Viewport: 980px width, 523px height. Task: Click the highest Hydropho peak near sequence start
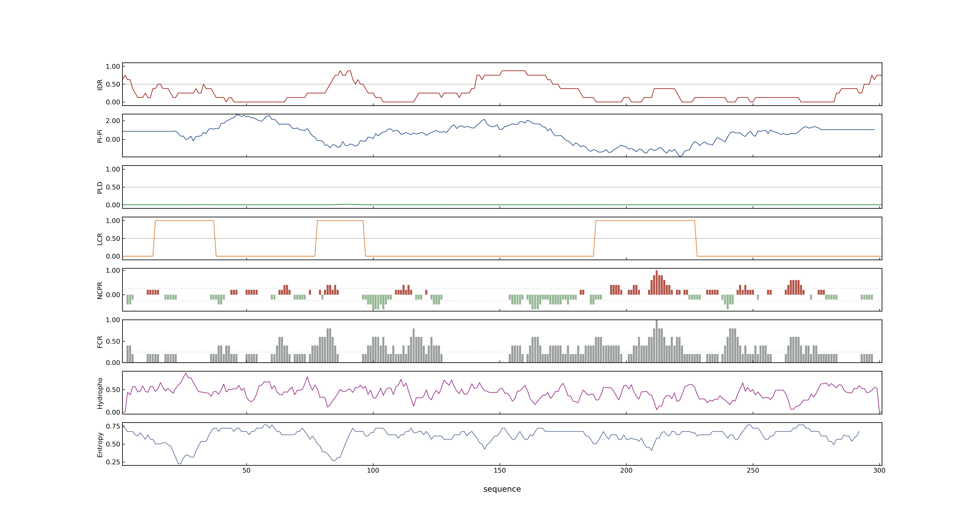coord(186,373)
